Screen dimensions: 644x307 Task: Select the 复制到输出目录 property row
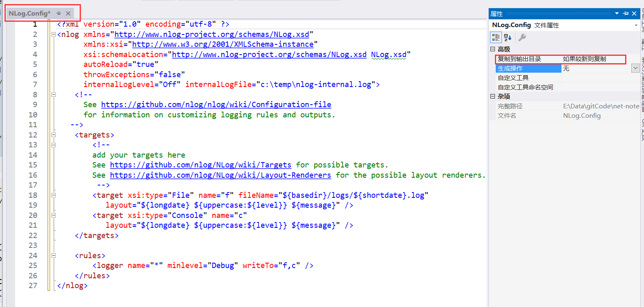(x=561, y=59)
